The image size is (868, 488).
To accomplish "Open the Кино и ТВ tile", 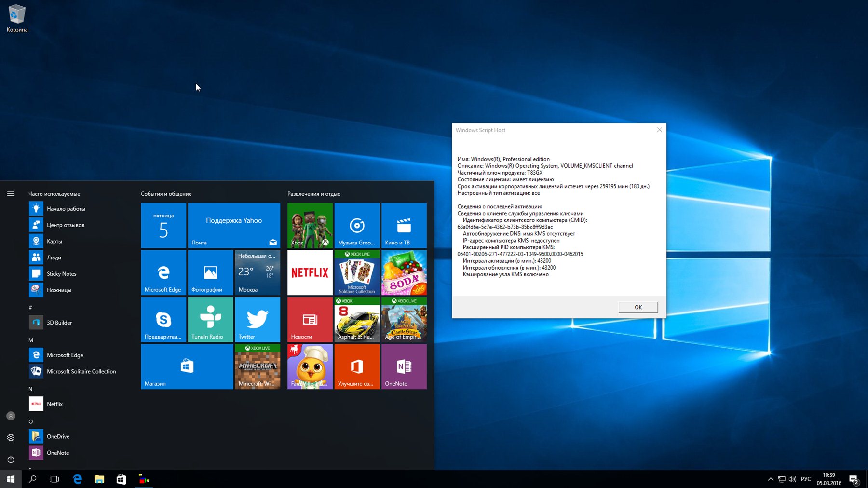I will click(x=404, y=225).
